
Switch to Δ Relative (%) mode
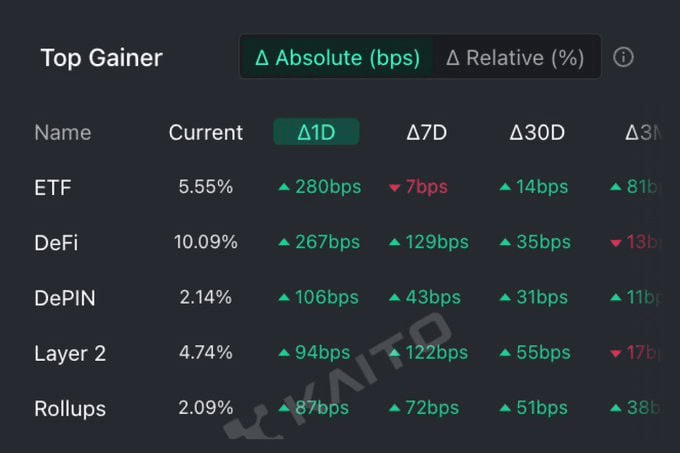pos(515,57)
